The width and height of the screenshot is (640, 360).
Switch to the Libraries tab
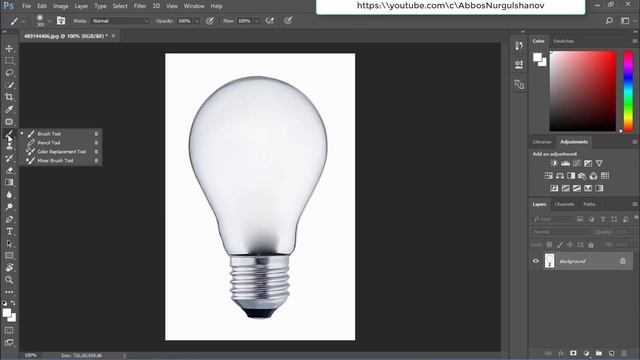point(542,142)
